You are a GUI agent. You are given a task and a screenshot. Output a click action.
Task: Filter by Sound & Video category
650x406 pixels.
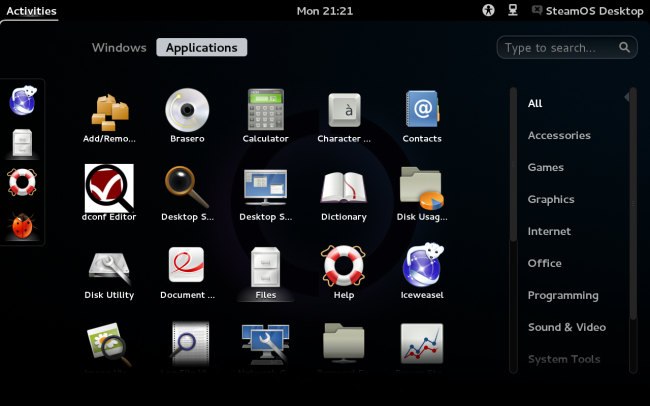click(x=567, y=327)
